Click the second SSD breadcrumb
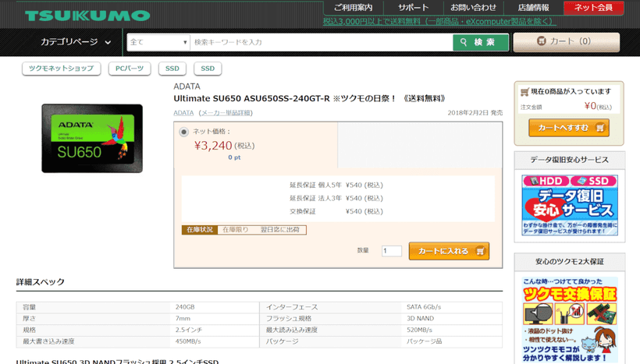This screenshot has height=364, width=640. click(x=208, y=68)
